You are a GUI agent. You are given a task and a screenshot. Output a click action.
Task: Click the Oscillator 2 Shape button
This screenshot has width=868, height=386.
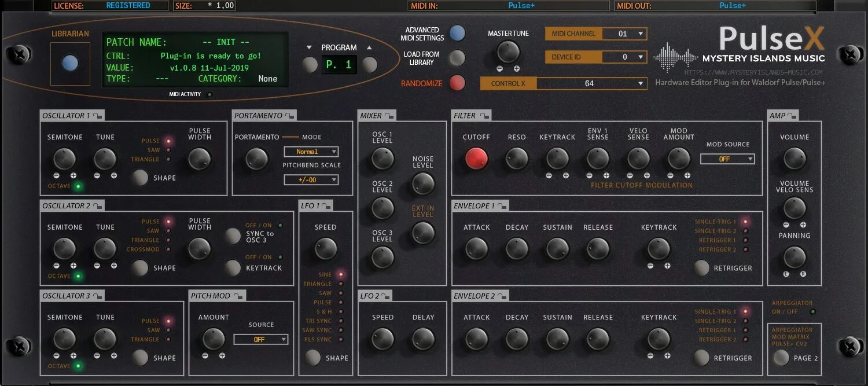(x=139, y=267)
